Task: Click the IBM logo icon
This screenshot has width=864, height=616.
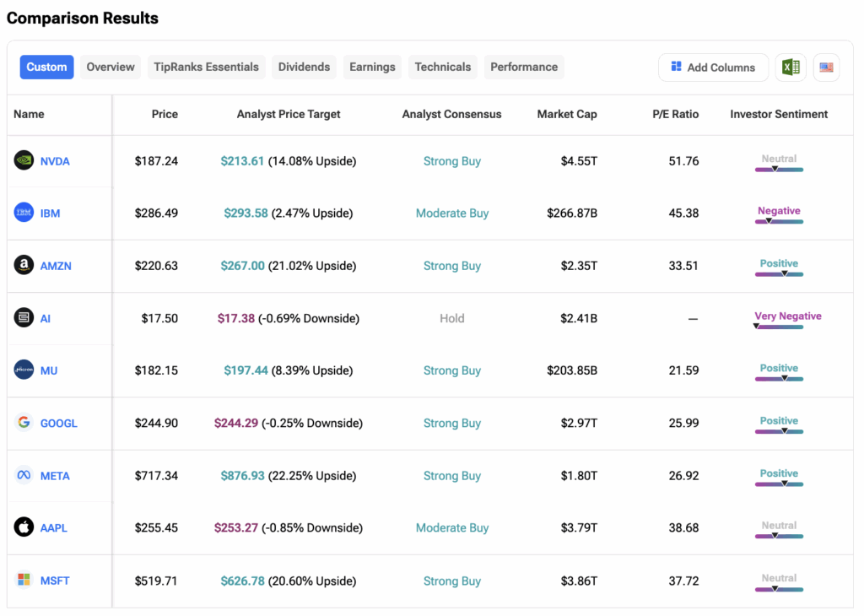Action: point(24,213)
